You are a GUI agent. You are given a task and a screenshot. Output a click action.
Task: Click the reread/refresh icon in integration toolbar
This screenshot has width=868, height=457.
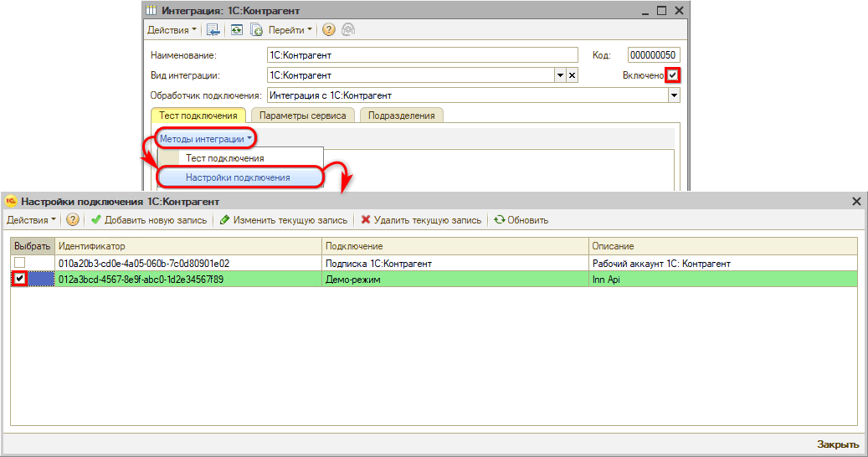tap(237, 30)
